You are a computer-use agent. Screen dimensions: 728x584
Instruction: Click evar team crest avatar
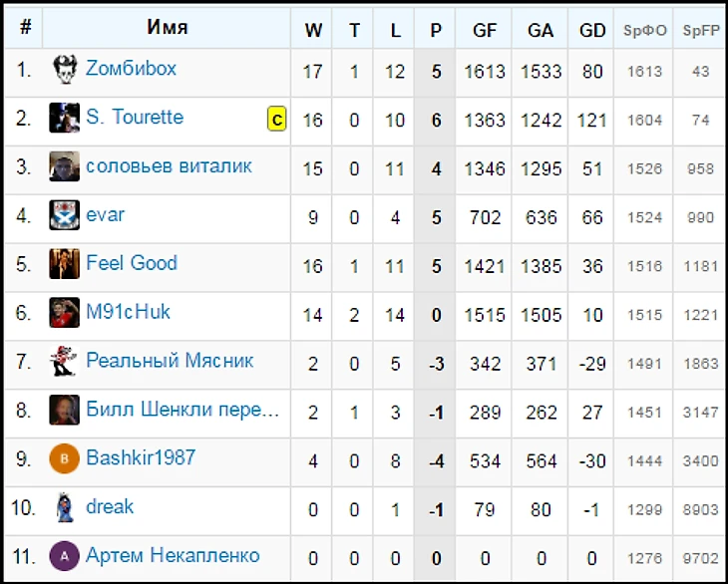coord(64,215)
